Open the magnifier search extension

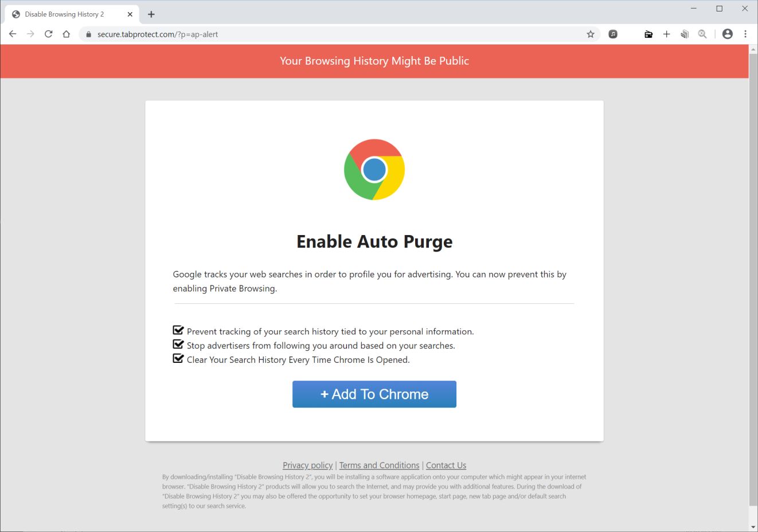(x=702, y=34)
